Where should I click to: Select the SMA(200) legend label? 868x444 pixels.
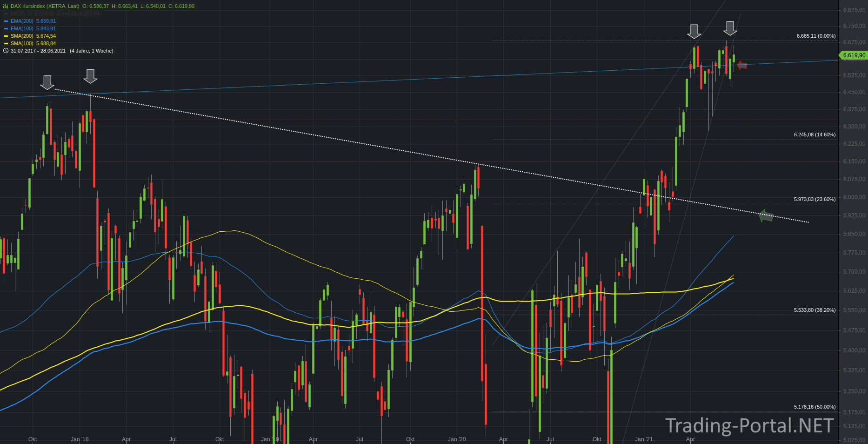[22, 36]
